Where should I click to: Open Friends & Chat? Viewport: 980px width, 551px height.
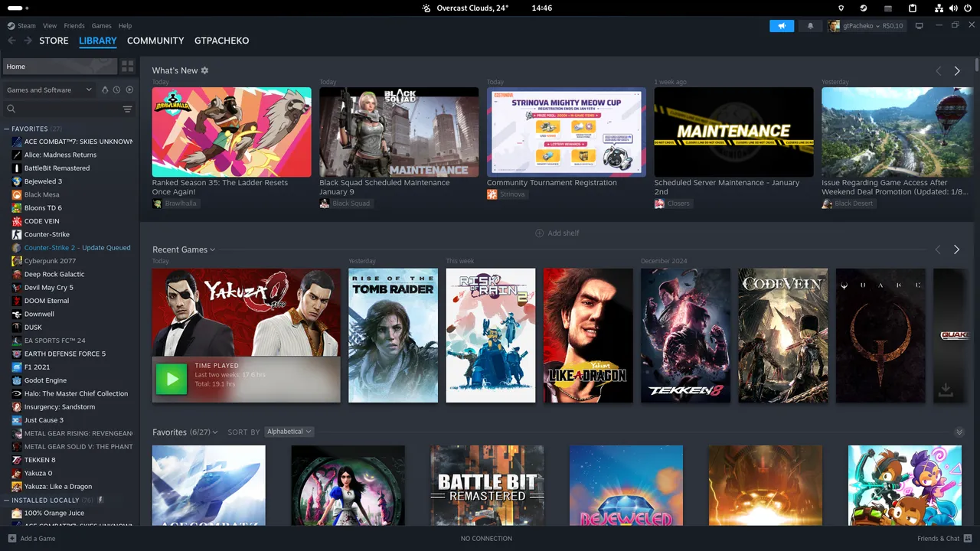945,538
